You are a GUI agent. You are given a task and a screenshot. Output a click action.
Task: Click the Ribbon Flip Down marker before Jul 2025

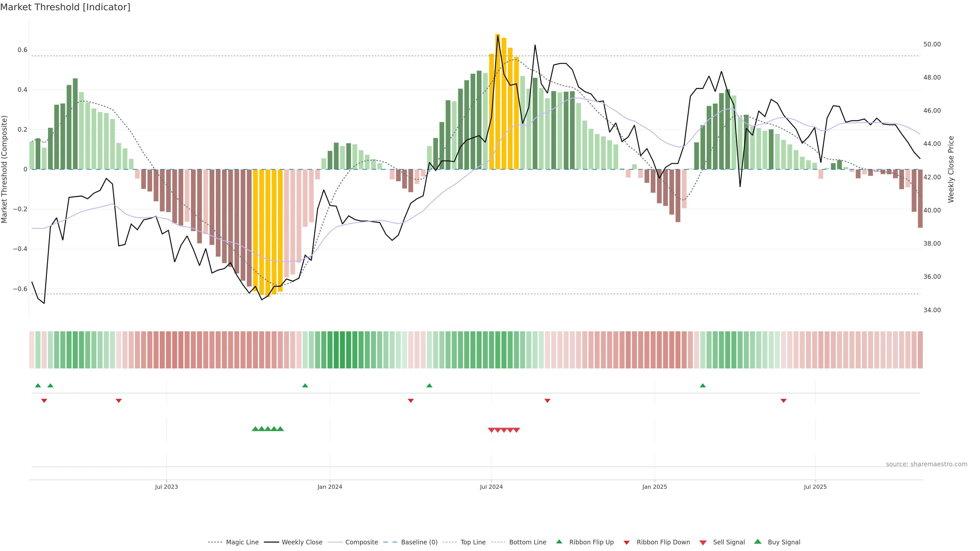783,401
